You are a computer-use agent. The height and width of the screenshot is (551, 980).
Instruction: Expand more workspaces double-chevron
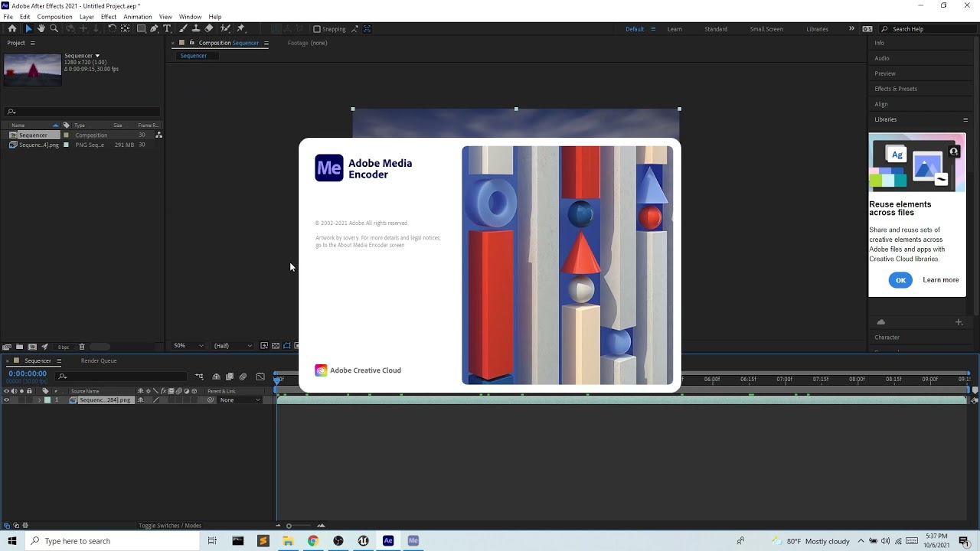pyautogui.click(x=851, y=29)
